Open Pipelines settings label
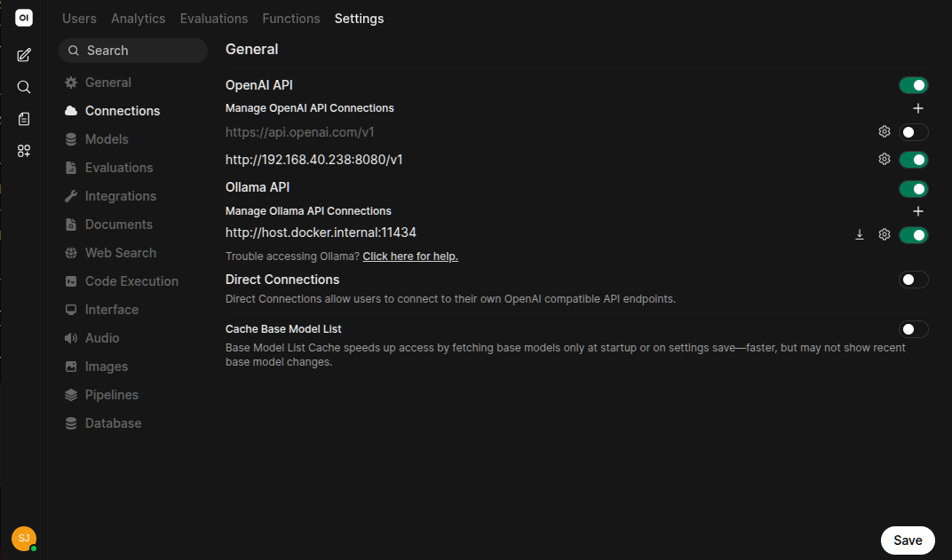This screenshot has width=952, height=560. coord(112,395)
